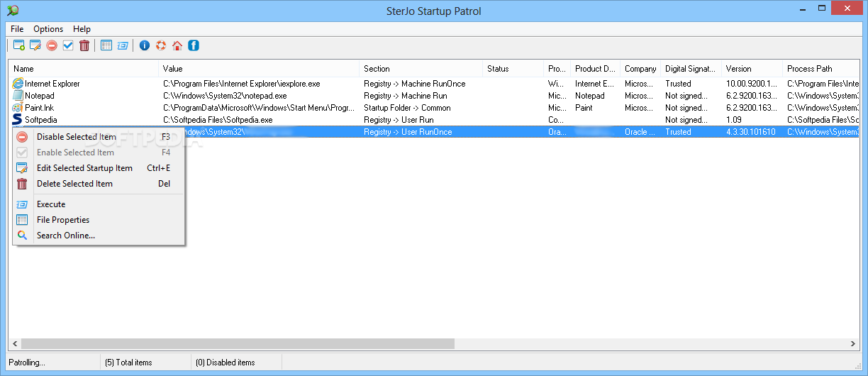This screenshot has width=868, height=376.
Task: Click the red Disable item toolbar icon
Action: [52, 45]
